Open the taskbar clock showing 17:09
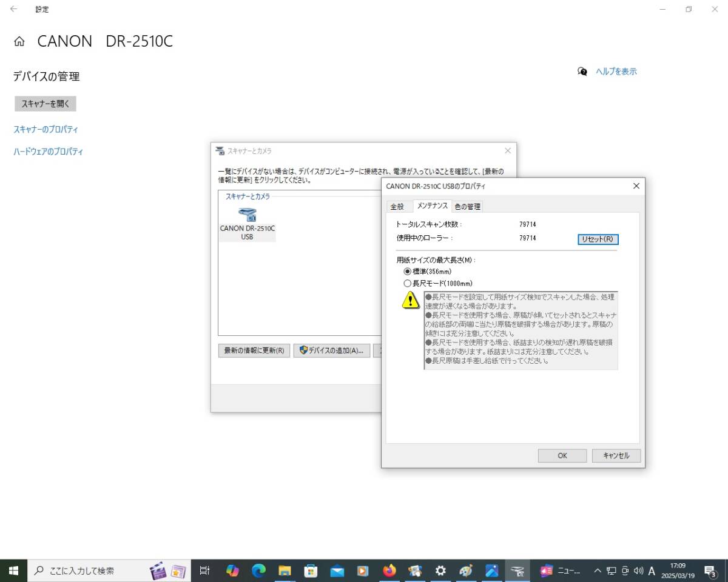728x582 pixels. 677,570
